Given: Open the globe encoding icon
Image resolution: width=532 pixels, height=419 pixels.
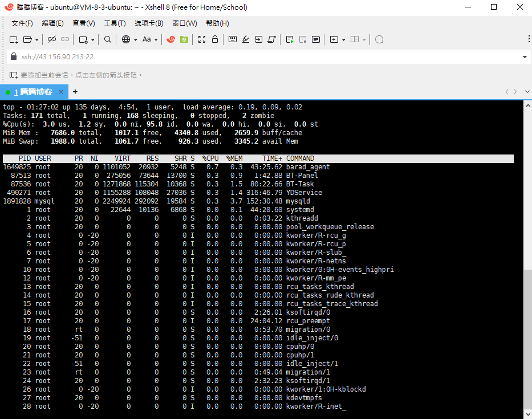Looking at the screenshot, I should [x=126, y=39].
